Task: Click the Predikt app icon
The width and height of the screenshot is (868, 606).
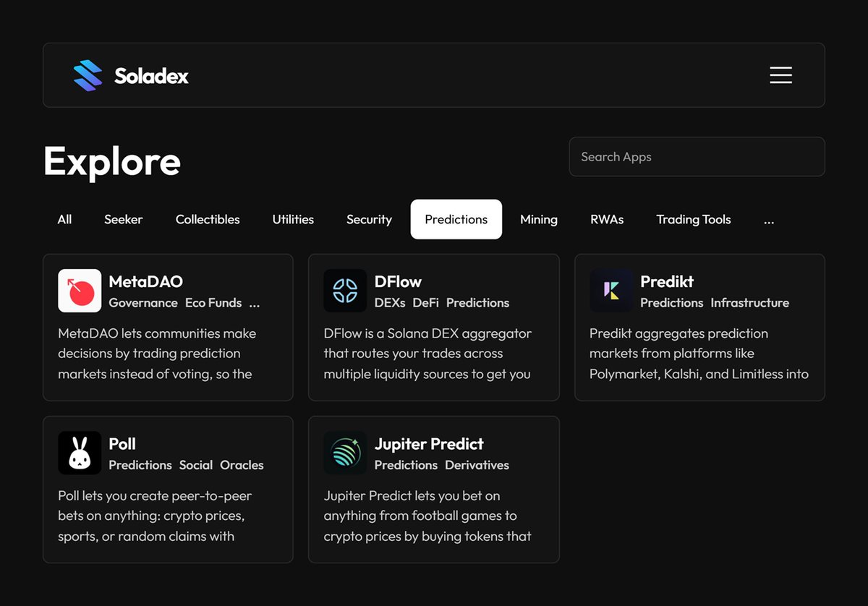Action: [611, 291]
